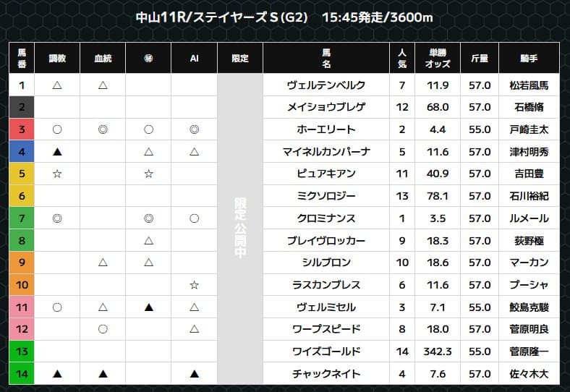570x392 pixels.
Task: Click the white triangle in シルブロン's 血統 cell
Action: (103, 263)
